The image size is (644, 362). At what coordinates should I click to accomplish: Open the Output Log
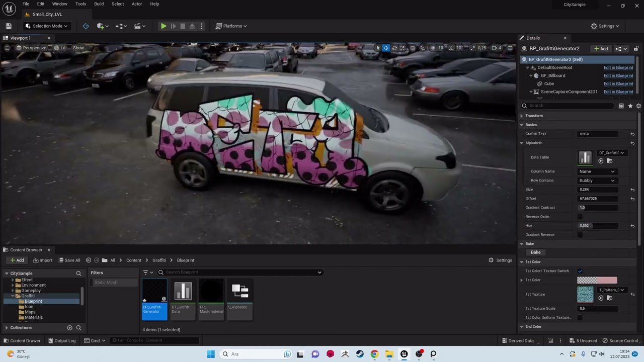click(x=62, y=341)
